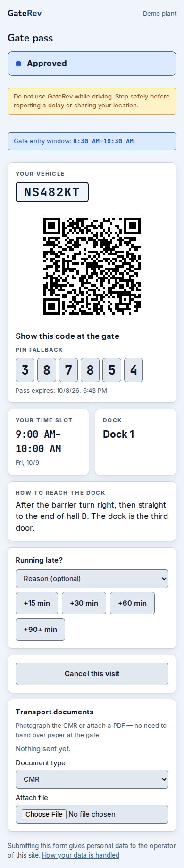Report a +90+ min delay
The width and height of the screenshot is (184, 868).
click(x=40, y=630)
